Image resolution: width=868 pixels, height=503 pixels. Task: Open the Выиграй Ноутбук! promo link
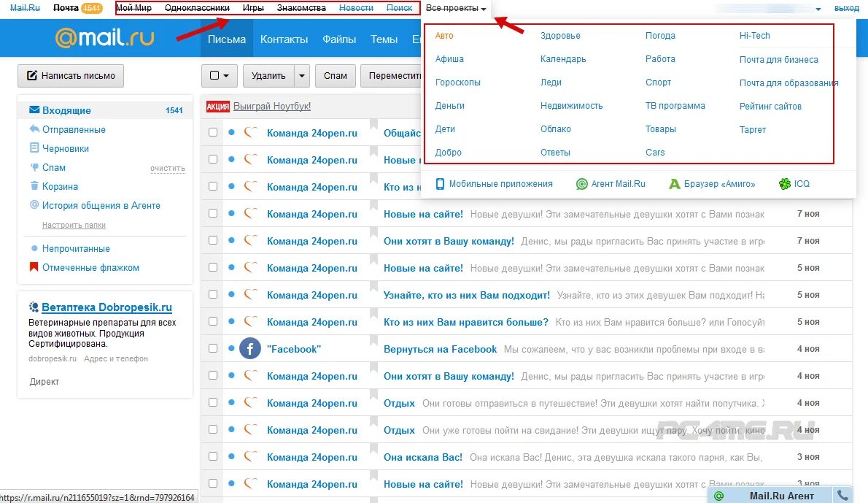click(272, 106)
